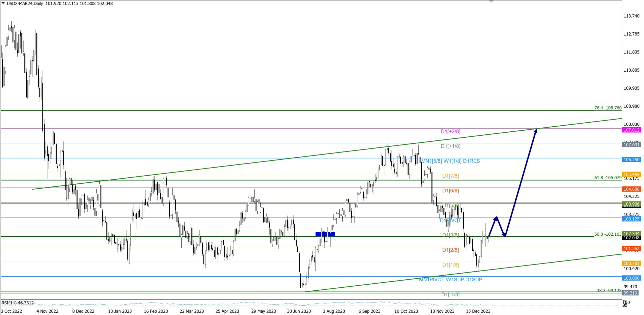Click the triangle arrow beside USDX-MAR24 title
This screenshot has height=315, width=644.
(3, 3)
